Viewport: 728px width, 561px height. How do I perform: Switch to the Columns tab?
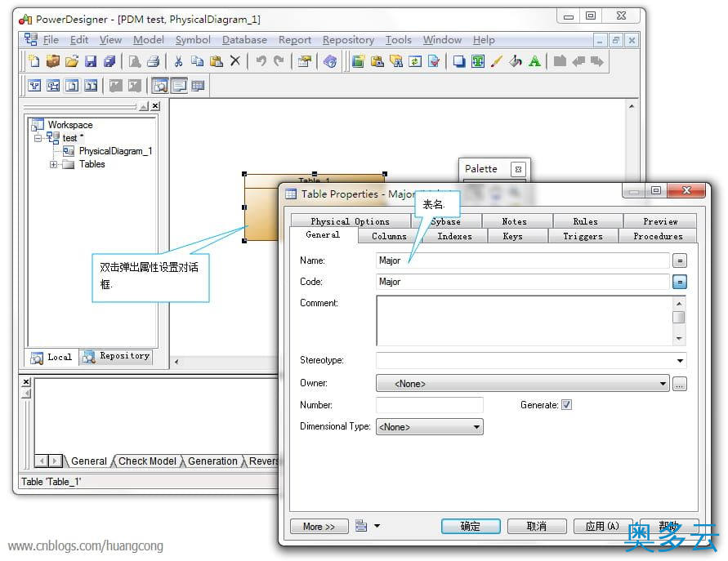click(389, 236)
